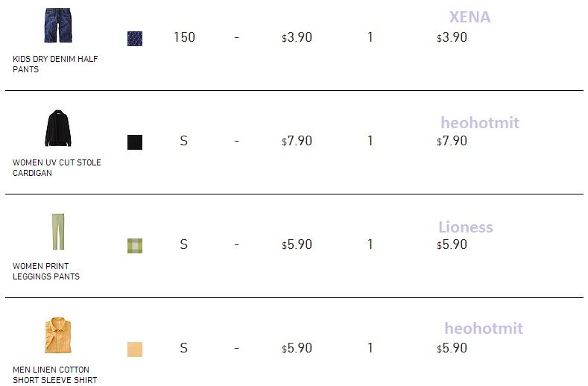
Task: Open KIDS DRY DENIM HALF PANTS link
Action: pos(55,64)
